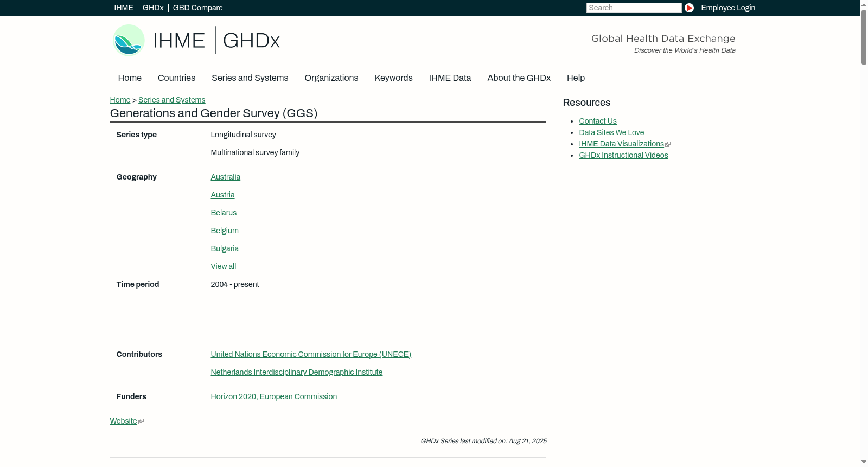This screenshot has width=868, height=467.
Task: Open the Australia geography link
Action: 226,177
